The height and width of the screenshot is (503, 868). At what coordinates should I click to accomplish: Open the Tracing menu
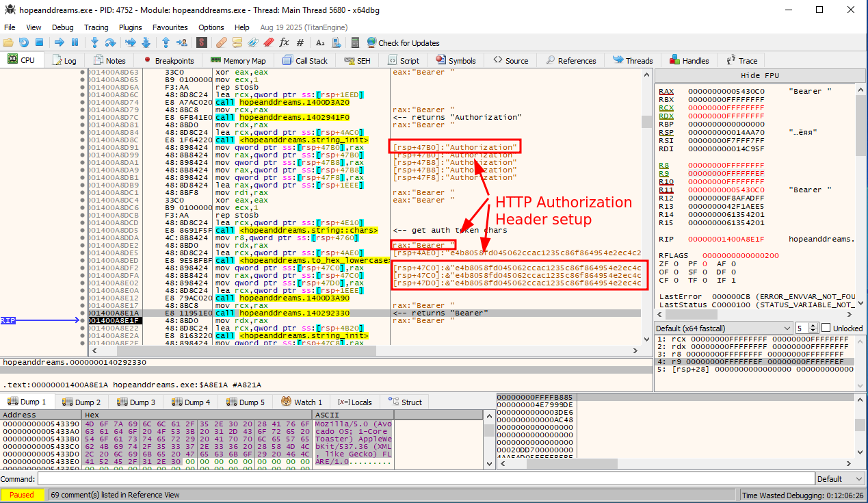click(x=96, y=27)
